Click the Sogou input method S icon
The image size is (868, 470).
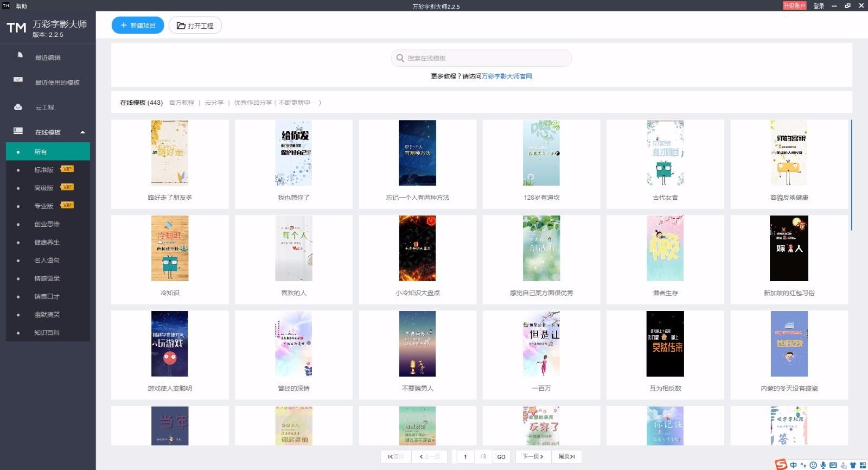781,465
